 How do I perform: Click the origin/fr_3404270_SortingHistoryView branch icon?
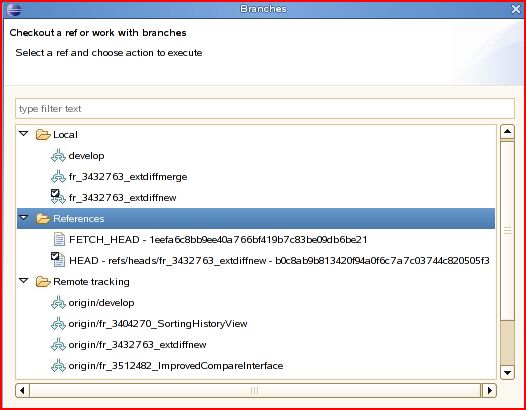click(x=58, y=324)
